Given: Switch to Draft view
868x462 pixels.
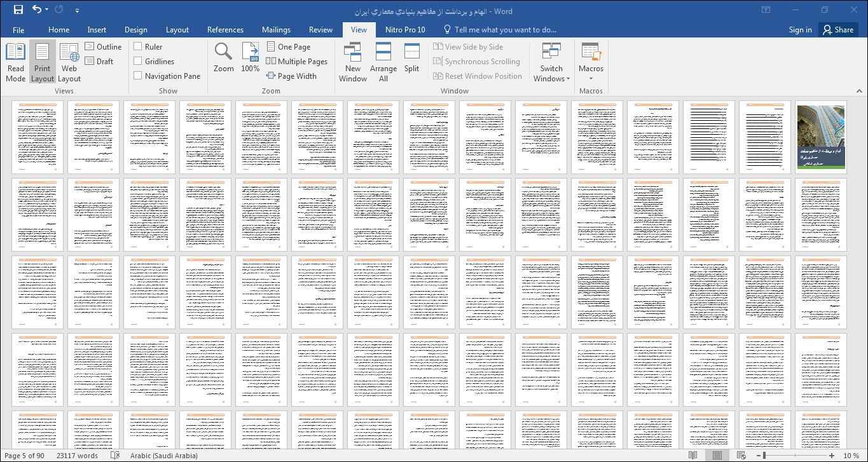Looking at the screenshot, I should point(99,62).
